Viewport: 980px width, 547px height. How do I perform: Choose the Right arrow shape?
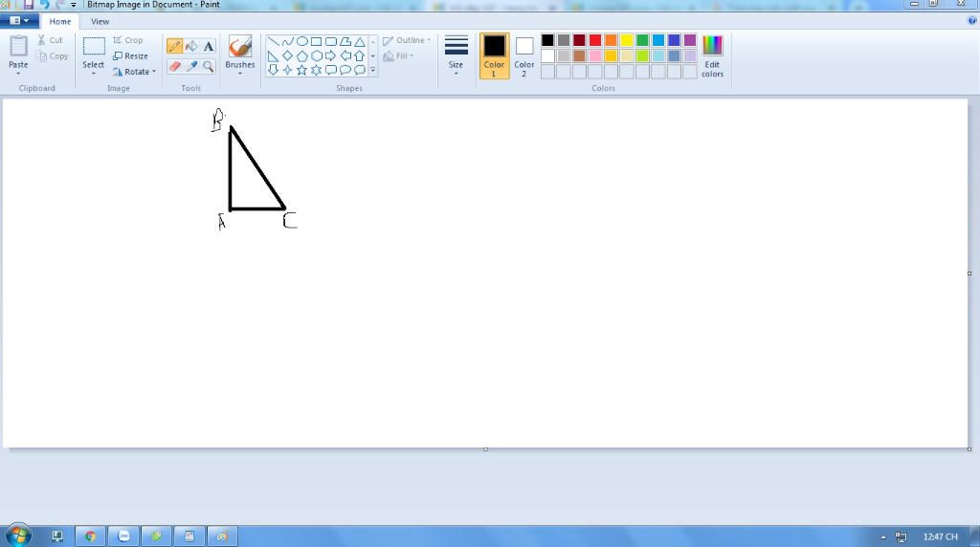(x=330, y=56)
